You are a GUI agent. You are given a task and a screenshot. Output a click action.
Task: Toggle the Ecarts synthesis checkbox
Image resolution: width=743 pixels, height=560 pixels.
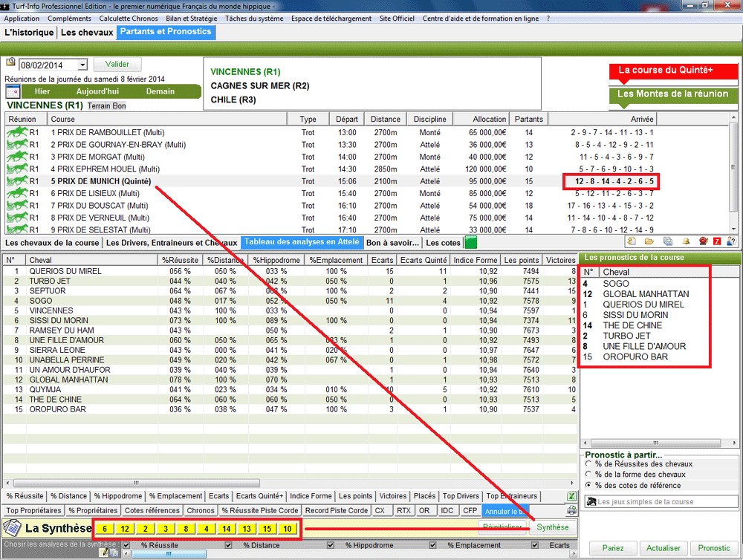[x=534, y=545]
